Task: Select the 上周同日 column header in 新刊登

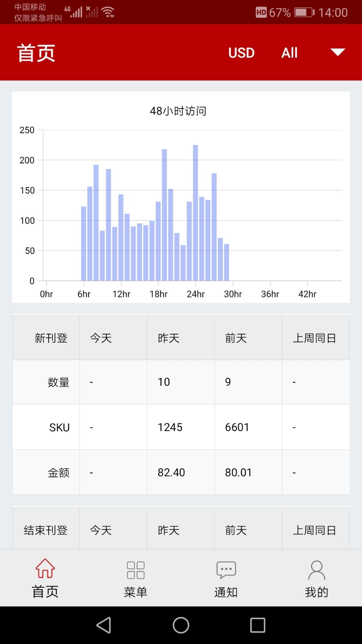Action: tap(314, 338)
